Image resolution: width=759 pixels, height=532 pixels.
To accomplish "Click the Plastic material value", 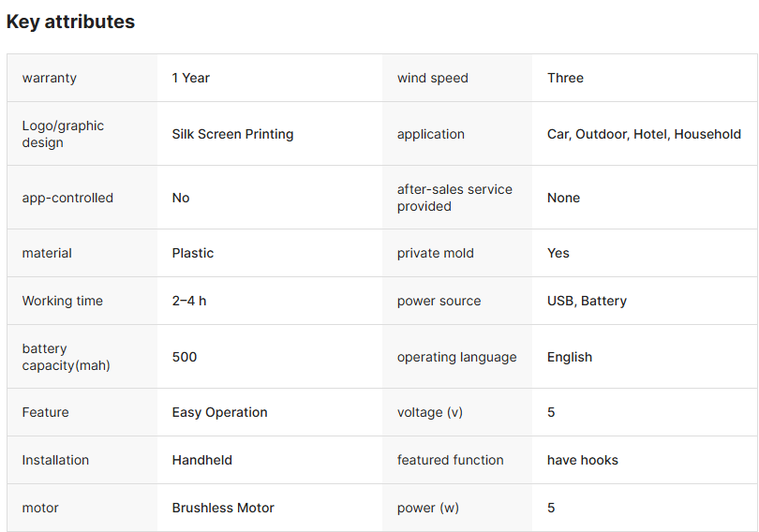I will 193,253.
